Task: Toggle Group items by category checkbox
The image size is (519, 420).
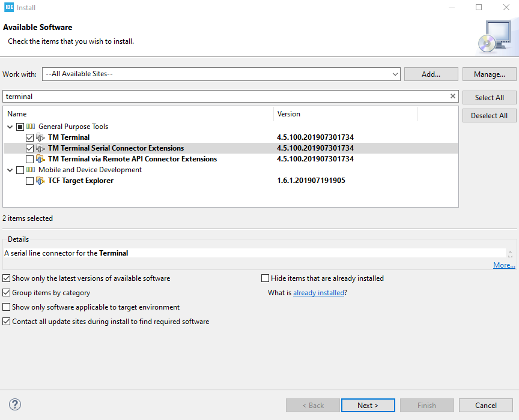Action: 6,293
